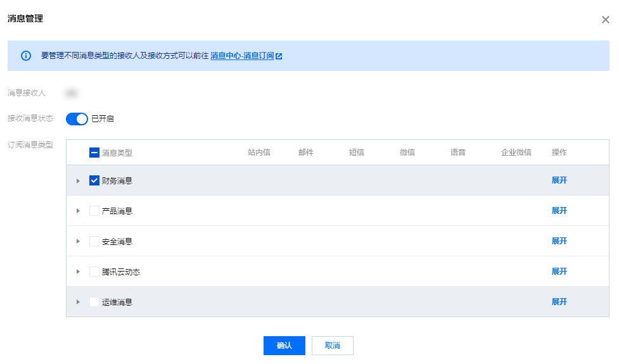Expand the 产品消息 row triangle
Screen dimensions: 619x364
coord(79,211)
